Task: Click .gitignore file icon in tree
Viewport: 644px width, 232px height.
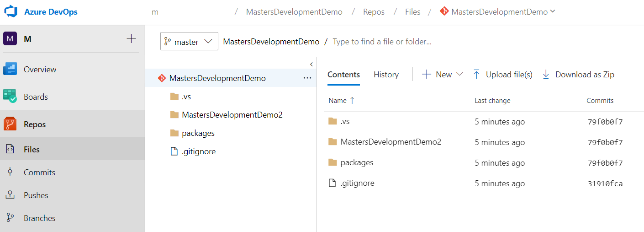Action: pyautogui.click(x=174, y=151)
